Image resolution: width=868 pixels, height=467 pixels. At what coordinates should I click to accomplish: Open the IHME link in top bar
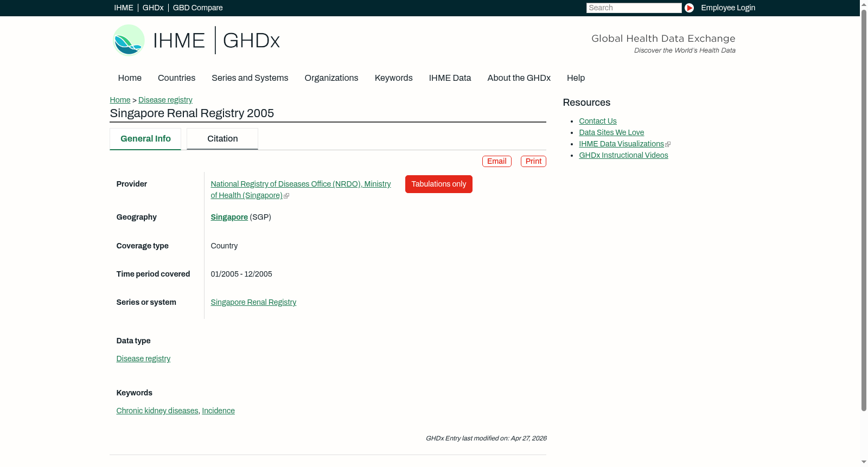pyautogui.click(x=123, y=8)
